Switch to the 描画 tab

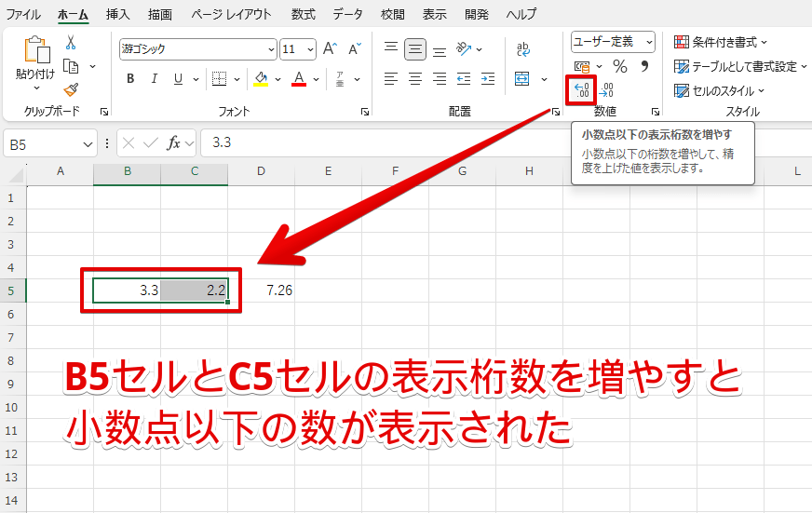[160, 14]
